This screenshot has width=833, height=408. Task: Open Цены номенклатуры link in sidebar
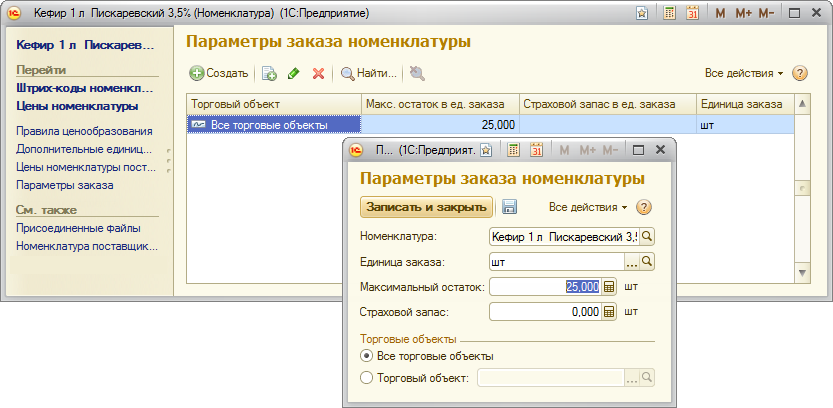click(x=77, y=106)
